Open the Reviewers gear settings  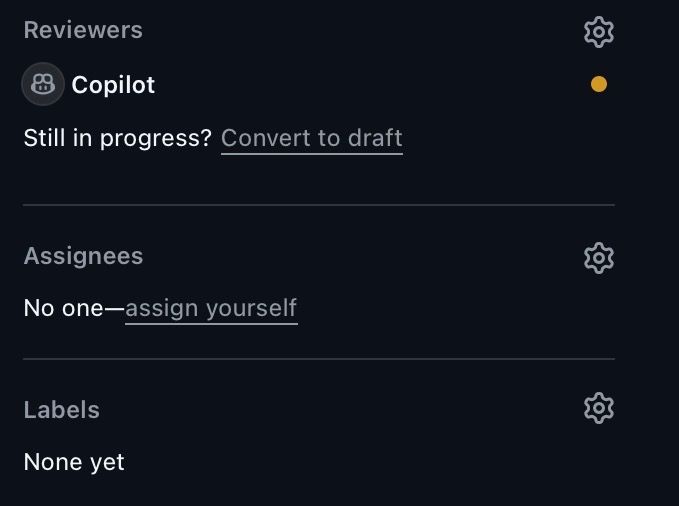coord(598,32)
